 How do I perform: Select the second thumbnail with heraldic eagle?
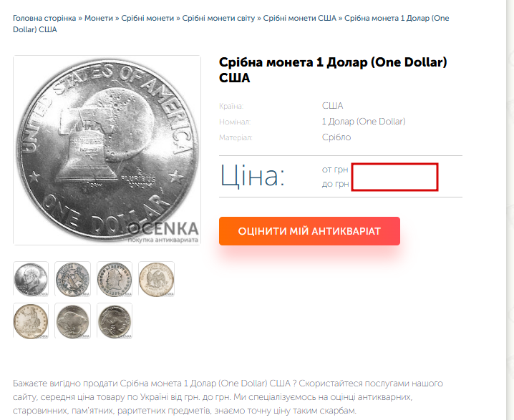click(x=72, y=279)
